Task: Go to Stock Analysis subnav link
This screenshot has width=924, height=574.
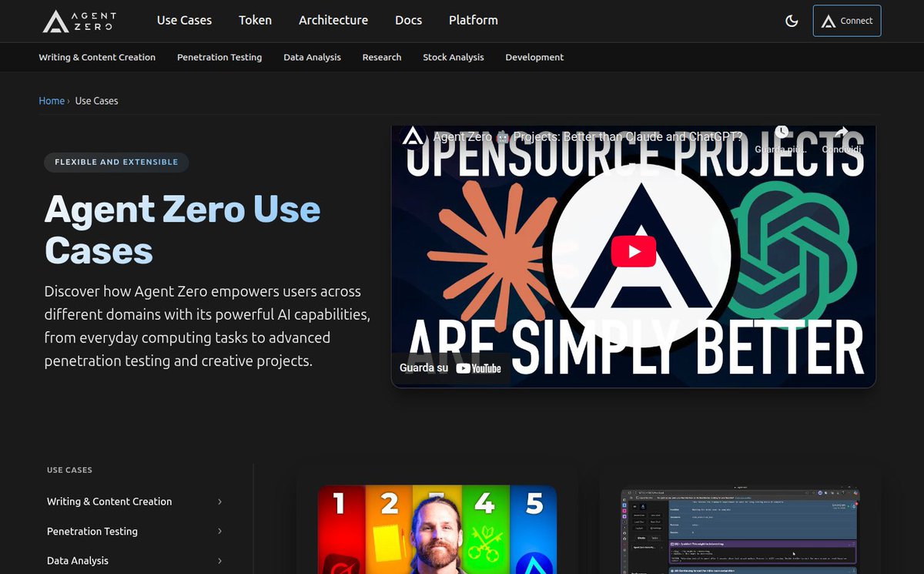Action: tap(454, 57)
